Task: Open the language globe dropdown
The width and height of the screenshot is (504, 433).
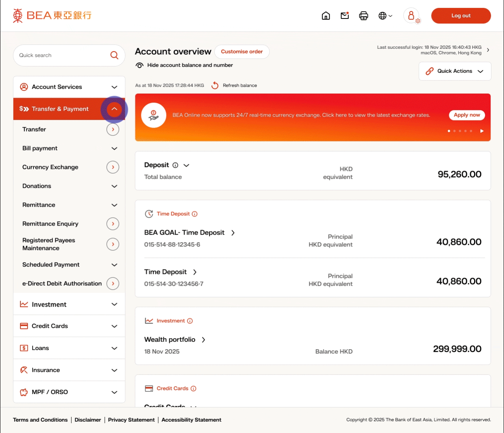Action: pos(385,16)
